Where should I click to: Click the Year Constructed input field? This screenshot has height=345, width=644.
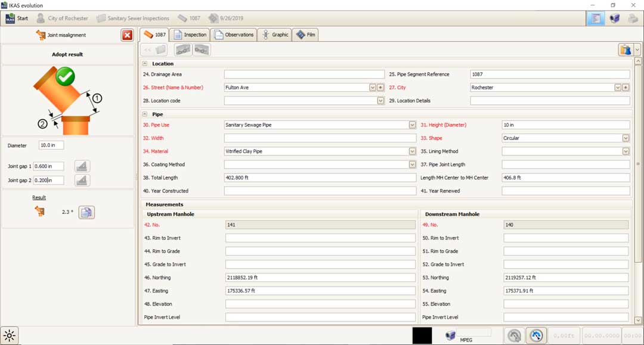click(x=320, y=191)
